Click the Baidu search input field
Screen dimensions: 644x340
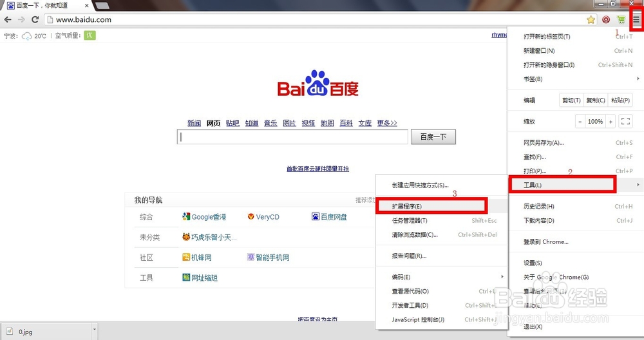coord(292,137)
